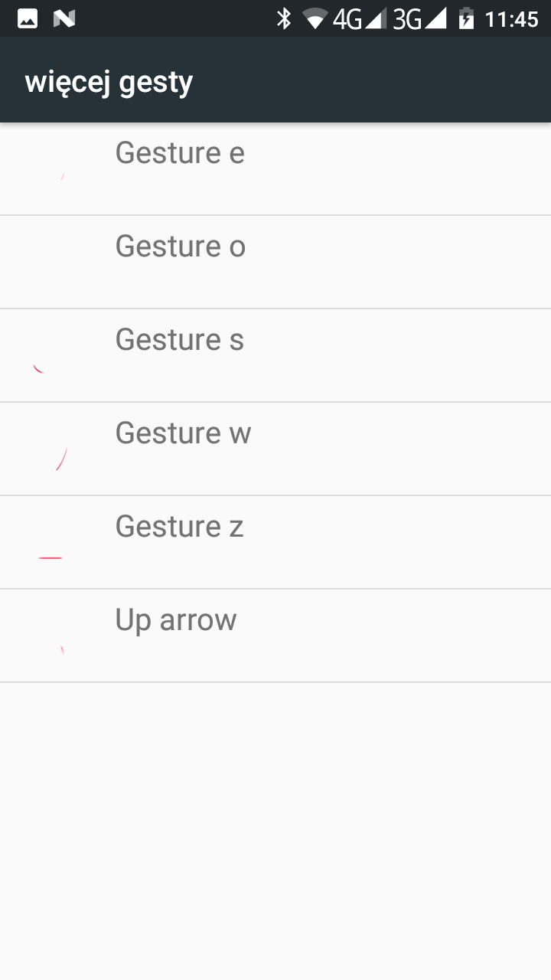Tap the Bluetooth status icon
Screen dimensions: 551x980
tap(284, 18)
